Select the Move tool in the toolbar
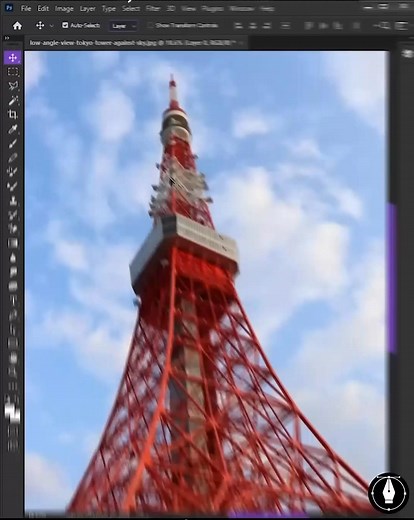Image resolution: width=414 pixels, height=520 pixels. point(13,58)
